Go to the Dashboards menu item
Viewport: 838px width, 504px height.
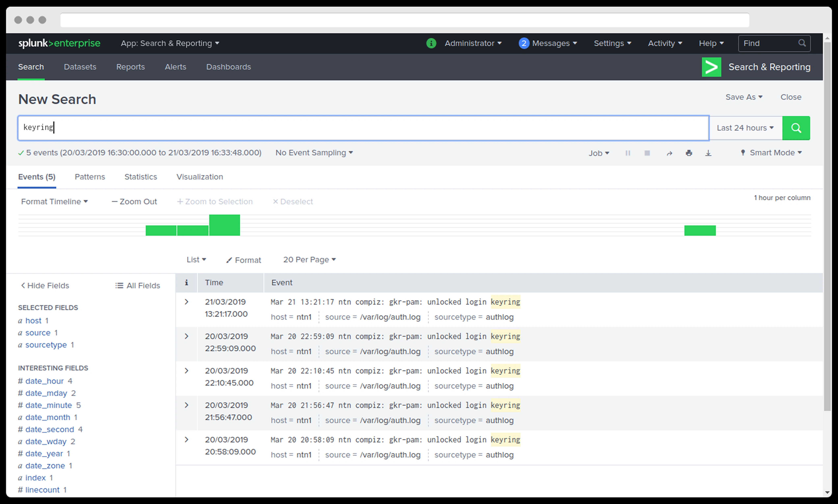228,67
